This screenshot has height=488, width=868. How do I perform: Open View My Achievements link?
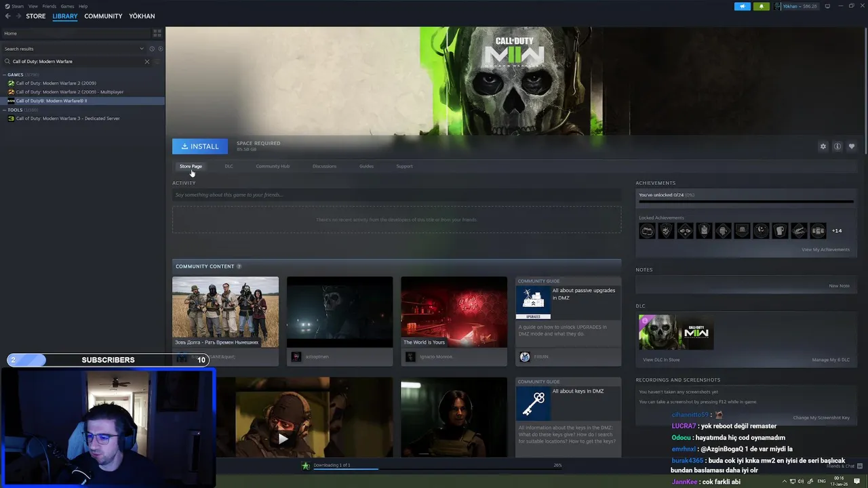tap(825, 249)
